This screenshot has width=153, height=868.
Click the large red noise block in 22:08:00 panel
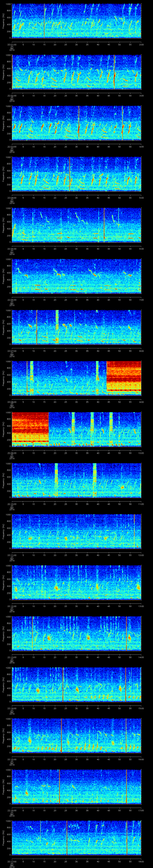tap(124, 376)
